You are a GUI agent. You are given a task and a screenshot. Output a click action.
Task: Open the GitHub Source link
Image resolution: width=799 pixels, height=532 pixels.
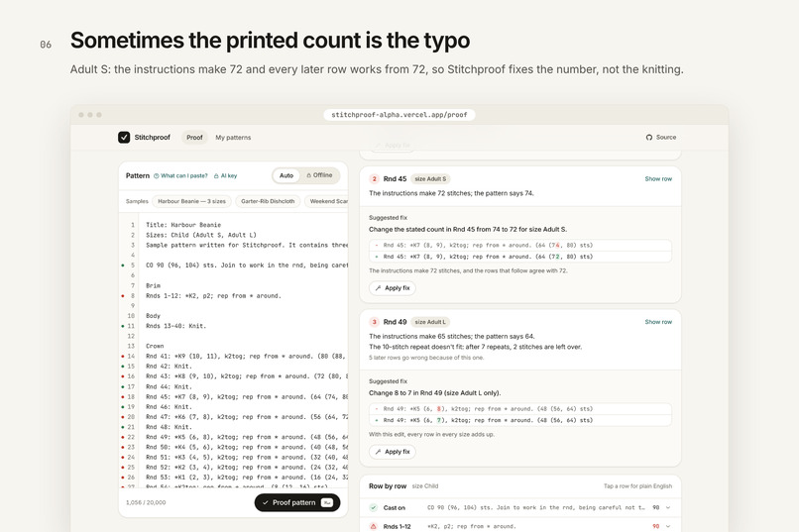click(661, 138)
